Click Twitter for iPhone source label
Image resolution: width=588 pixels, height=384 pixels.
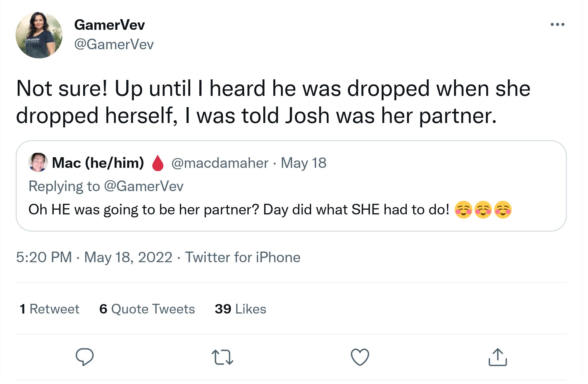[x=243, y=257]
